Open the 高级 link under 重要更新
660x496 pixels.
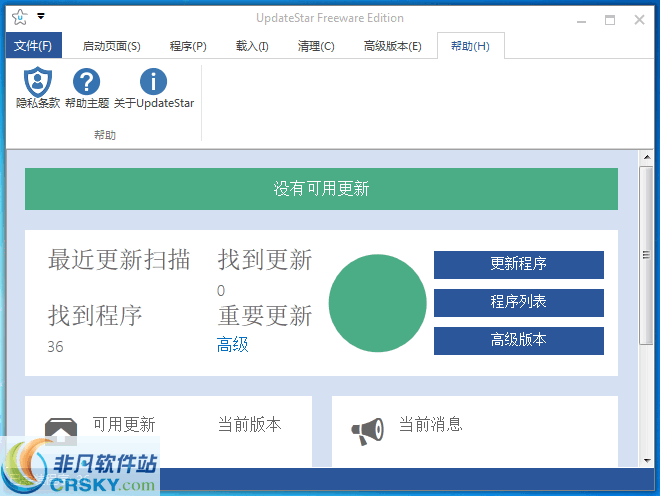point(232,344)
